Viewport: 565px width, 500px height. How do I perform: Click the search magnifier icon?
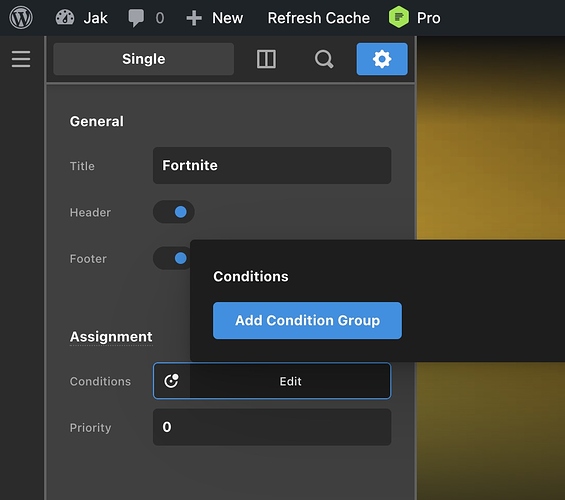(x=324, y=59)
